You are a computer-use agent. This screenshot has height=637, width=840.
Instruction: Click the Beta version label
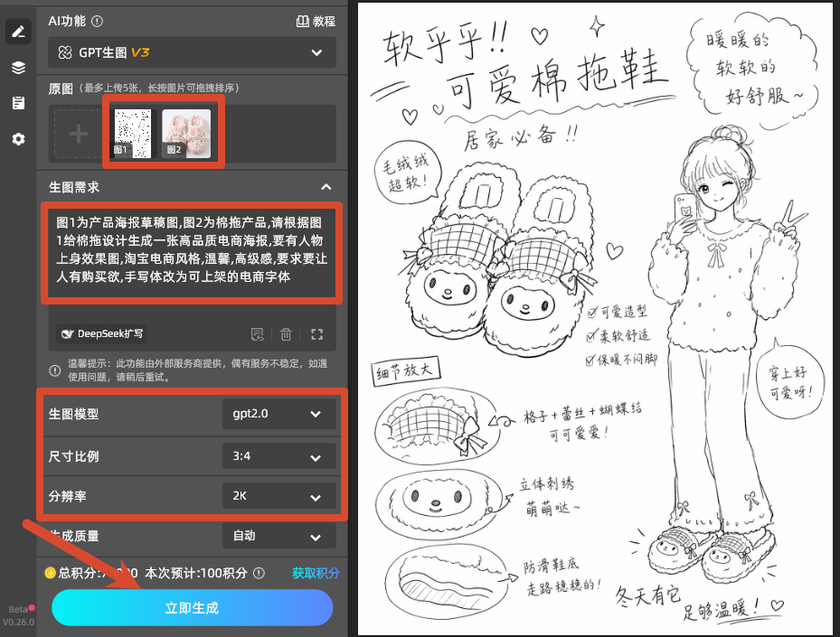coord(18,610)
